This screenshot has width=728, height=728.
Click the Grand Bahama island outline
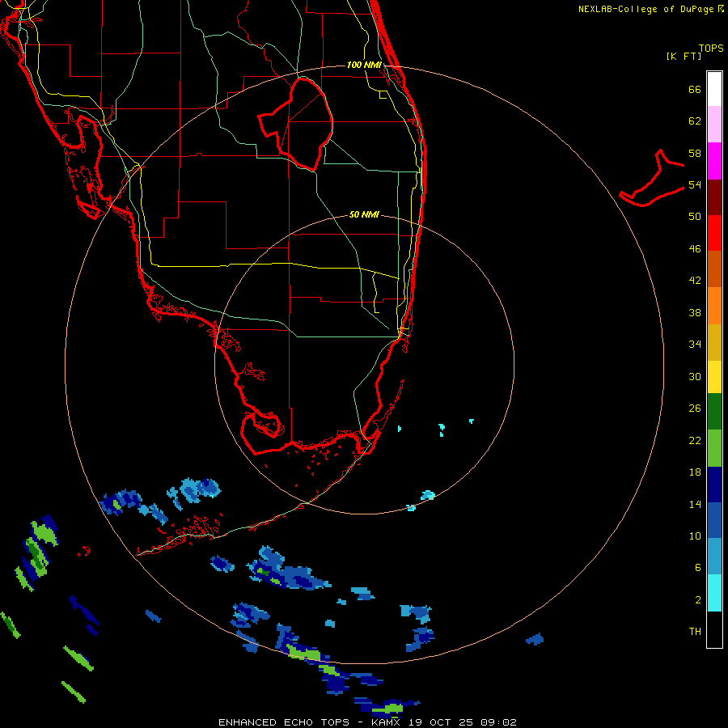[x=652, y=178]
